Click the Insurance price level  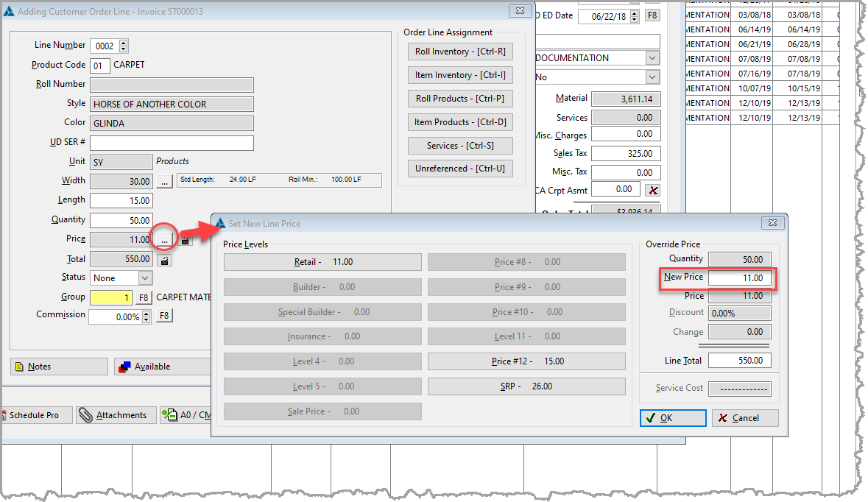click(322, 336)
